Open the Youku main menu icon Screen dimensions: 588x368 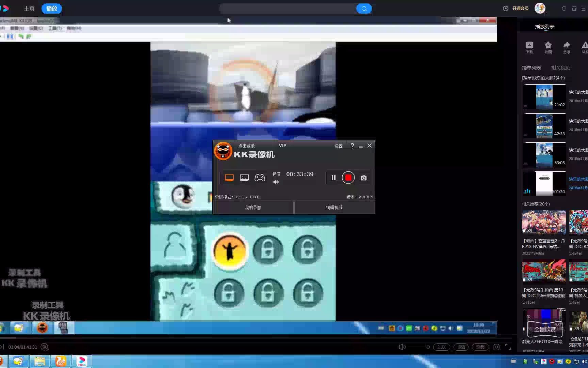coord(584,9)
